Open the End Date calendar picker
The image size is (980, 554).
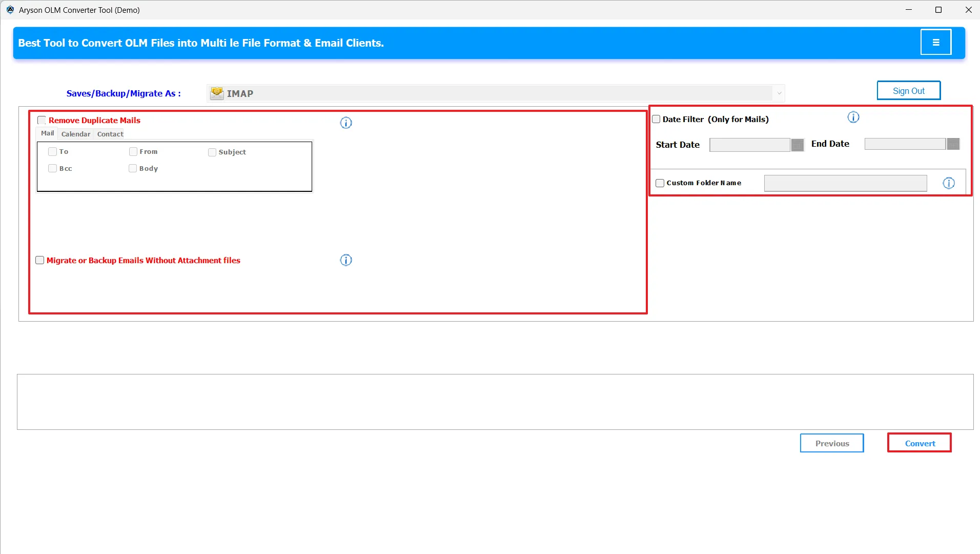coord(953,144)
